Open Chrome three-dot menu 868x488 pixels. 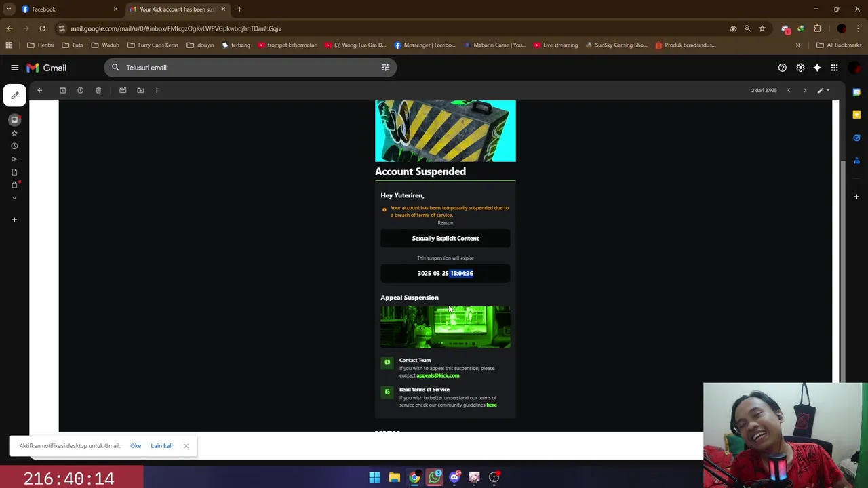click(859, 28)
